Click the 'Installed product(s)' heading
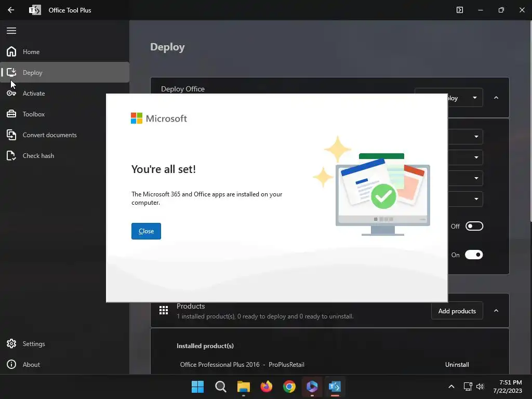Viewport: 532px width, 399px height. coord(205,346)
